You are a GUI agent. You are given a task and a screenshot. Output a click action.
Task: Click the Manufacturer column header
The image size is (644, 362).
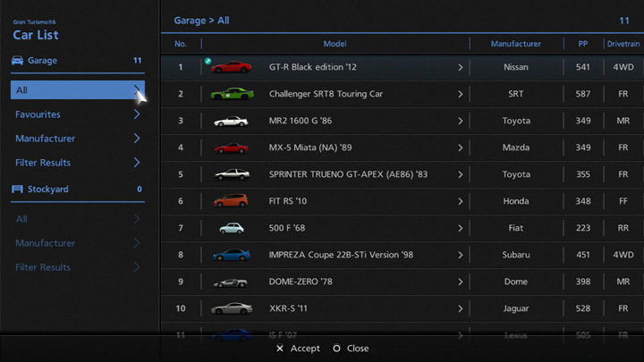click(515, 44)
